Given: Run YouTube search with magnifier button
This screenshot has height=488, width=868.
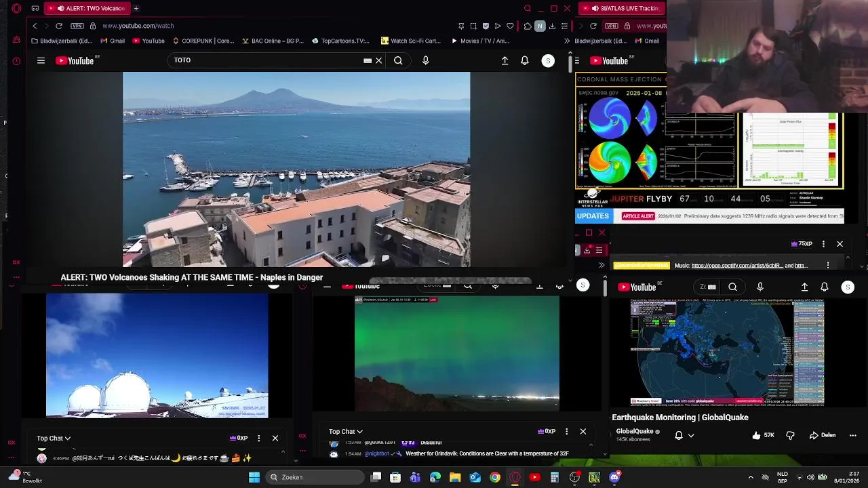Looking at the screenshot, I should (398, 60).
